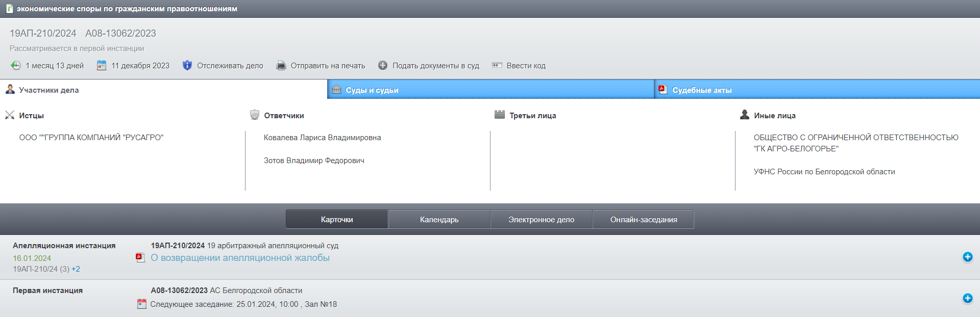Image resolution: width=980 pixels, height=317 pixels.
Task: Expand the +2 additional documents link
Action: (x=76, y=269)
